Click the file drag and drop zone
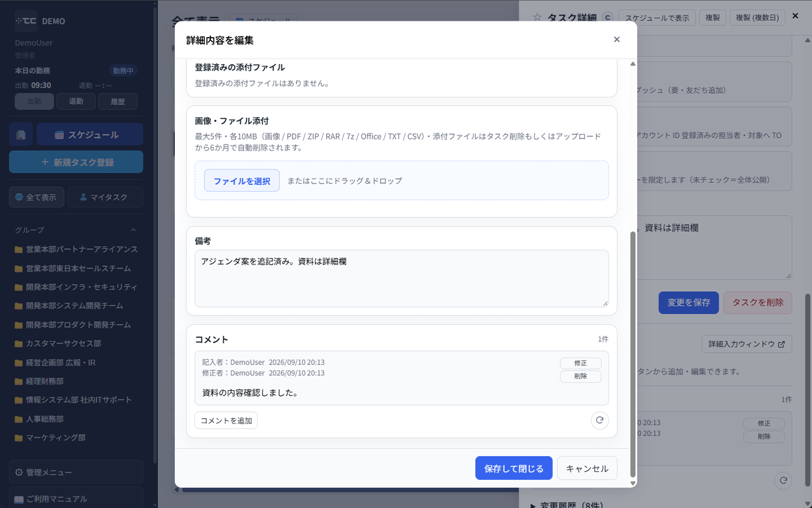This screenshot has width=812, height=508. [x=401, y=181]
